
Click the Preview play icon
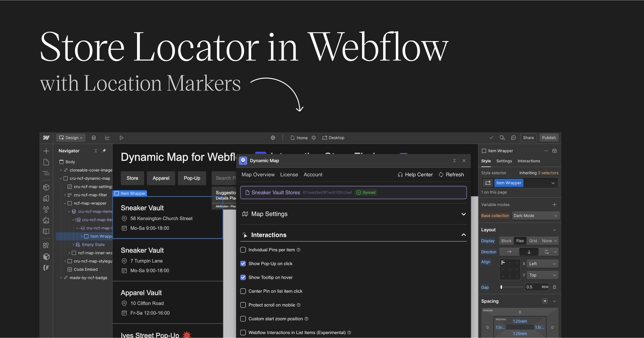[x=121, y=138]
